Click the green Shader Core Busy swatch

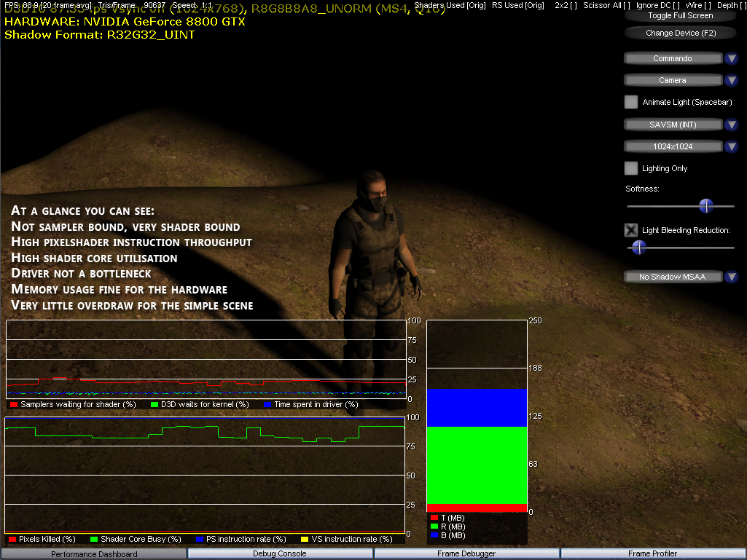[94, 539]
